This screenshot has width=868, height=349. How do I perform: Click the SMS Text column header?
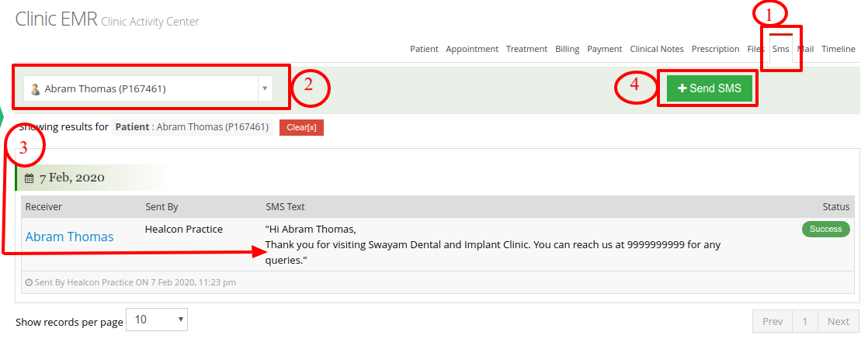285,207
